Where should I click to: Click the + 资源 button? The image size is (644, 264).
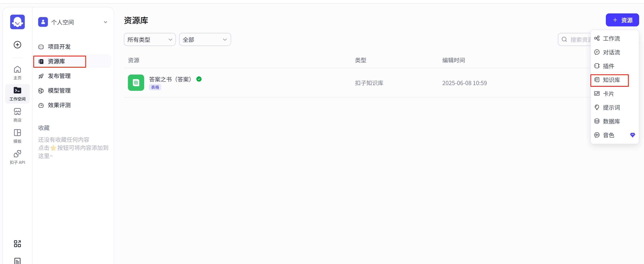click(622, 20)
